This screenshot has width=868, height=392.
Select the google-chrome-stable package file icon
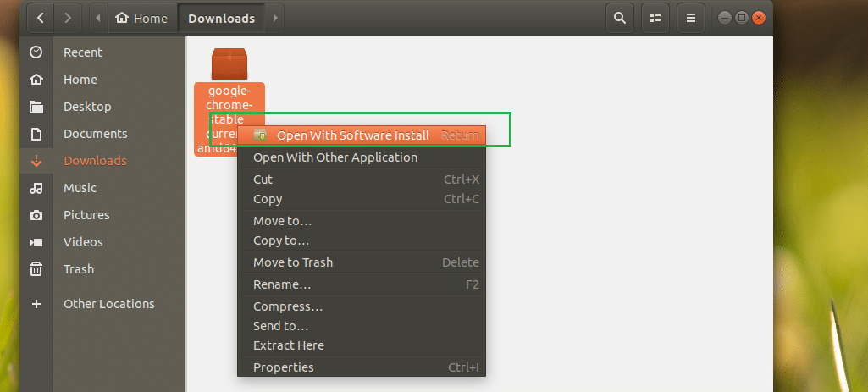coord(229,63)
